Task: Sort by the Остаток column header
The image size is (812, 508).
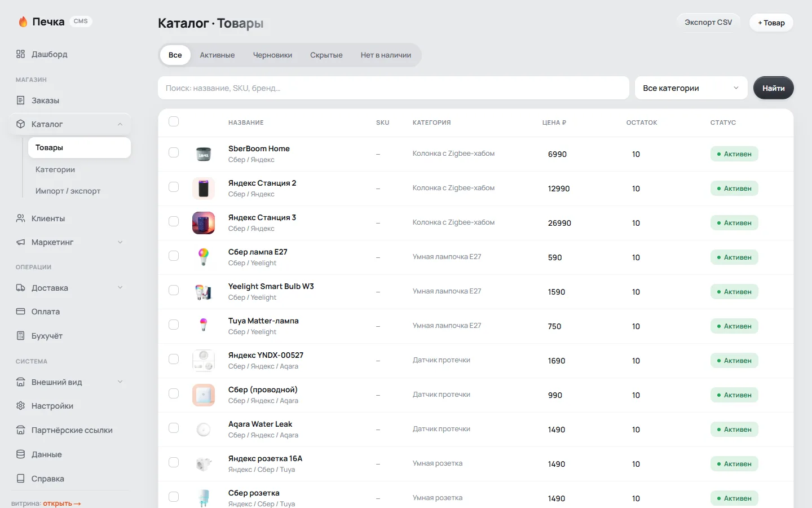Action: click(x=642, y=122)
